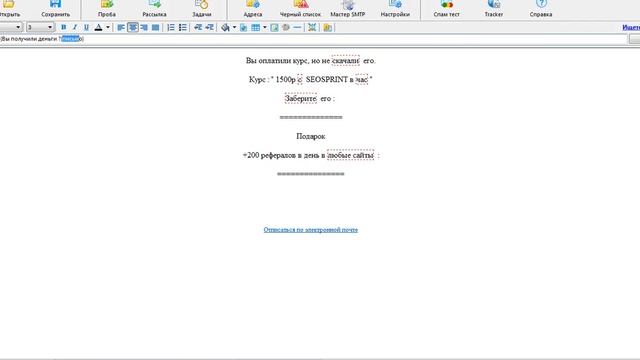Open the Адреса address list

tap(253, 9)
